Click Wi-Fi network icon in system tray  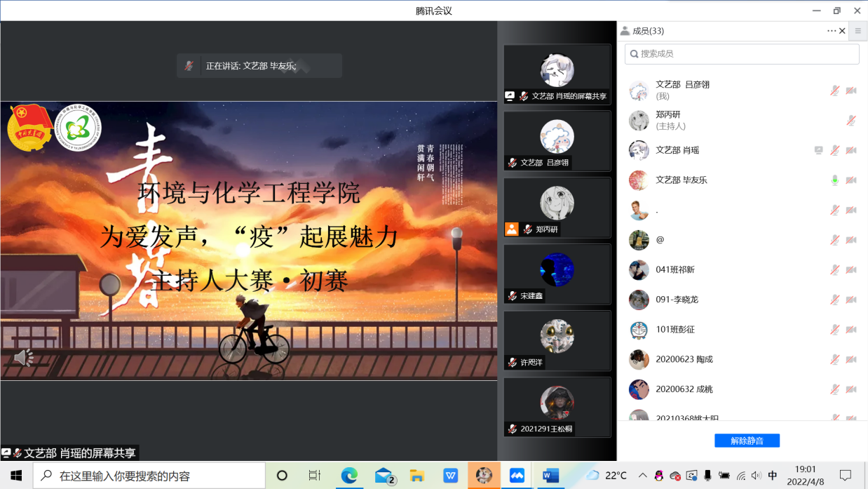pos(741,476)
